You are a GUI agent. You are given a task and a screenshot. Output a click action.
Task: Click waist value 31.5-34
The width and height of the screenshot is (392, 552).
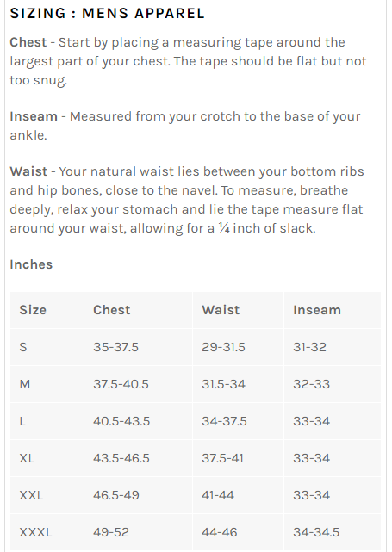coord(223,384)
